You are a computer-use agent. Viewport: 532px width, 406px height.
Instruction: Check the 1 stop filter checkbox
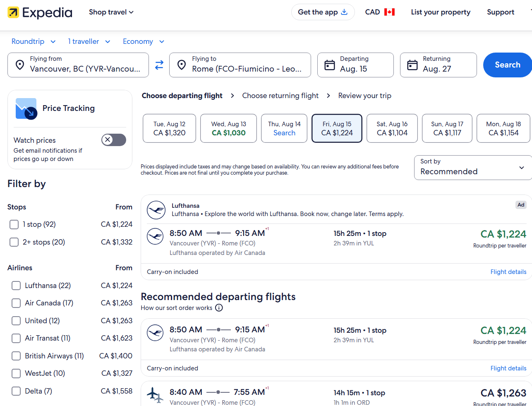pos(14,224)
